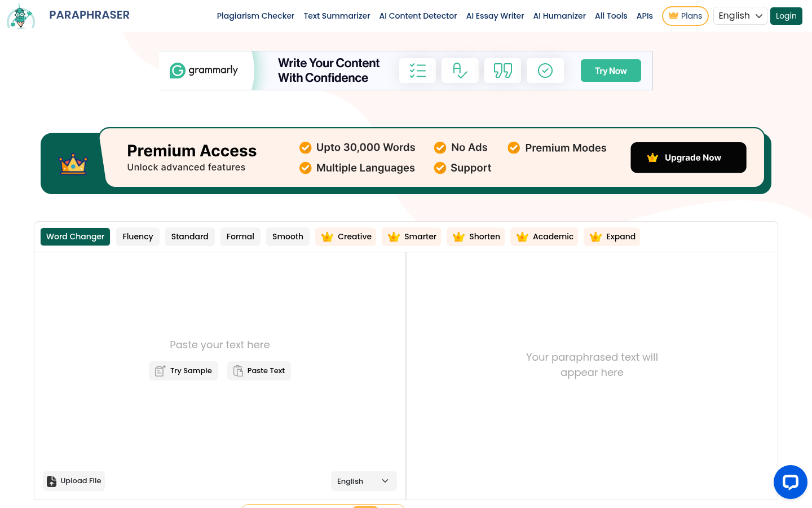This screenshot has height=508, width=812.
Task: Click the quotation marks icon in the banner
Action: [502, 71]
